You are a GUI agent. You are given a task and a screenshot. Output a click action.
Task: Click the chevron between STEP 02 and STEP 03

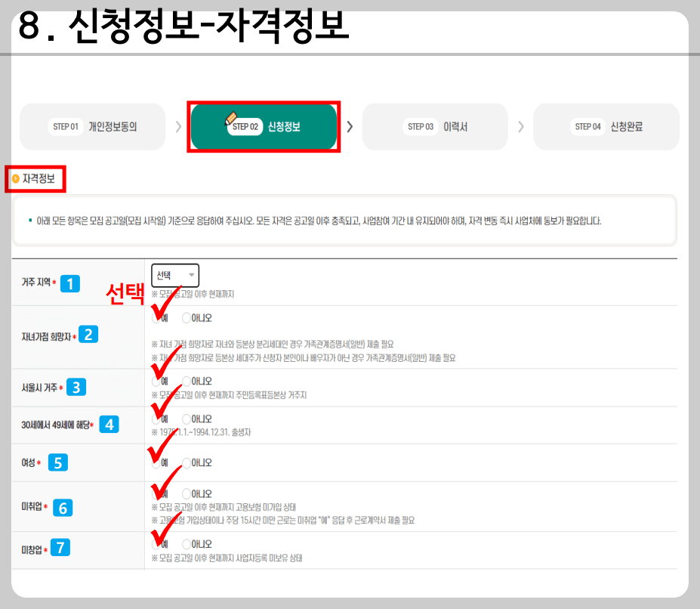[x=349, y=126]
